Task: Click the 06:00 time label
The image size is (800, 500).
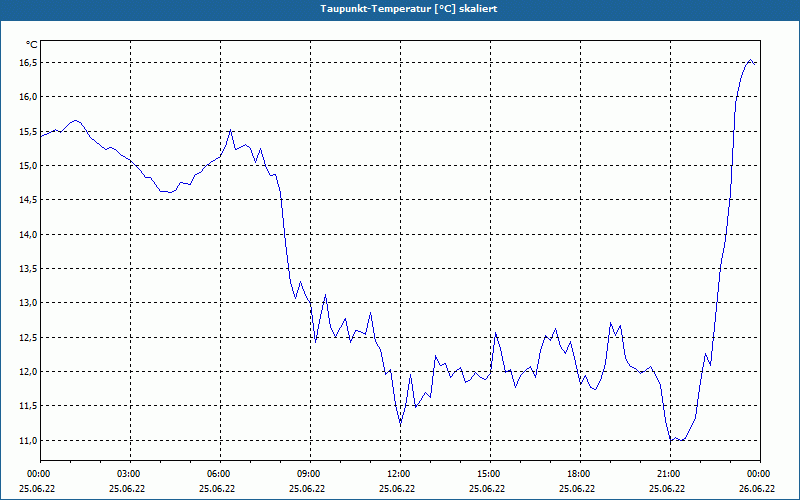Action: (x=220, y=474)
